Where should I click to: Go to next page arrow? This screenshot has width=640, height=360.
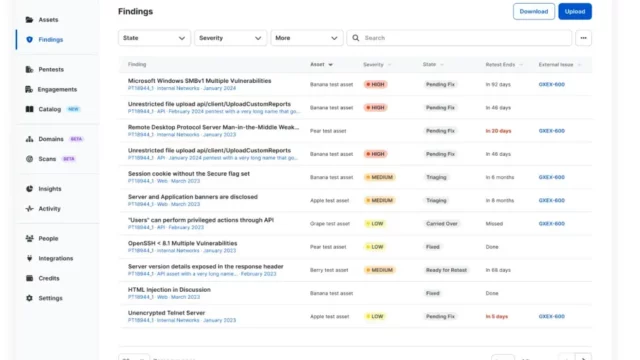click(x=583, y=358)
